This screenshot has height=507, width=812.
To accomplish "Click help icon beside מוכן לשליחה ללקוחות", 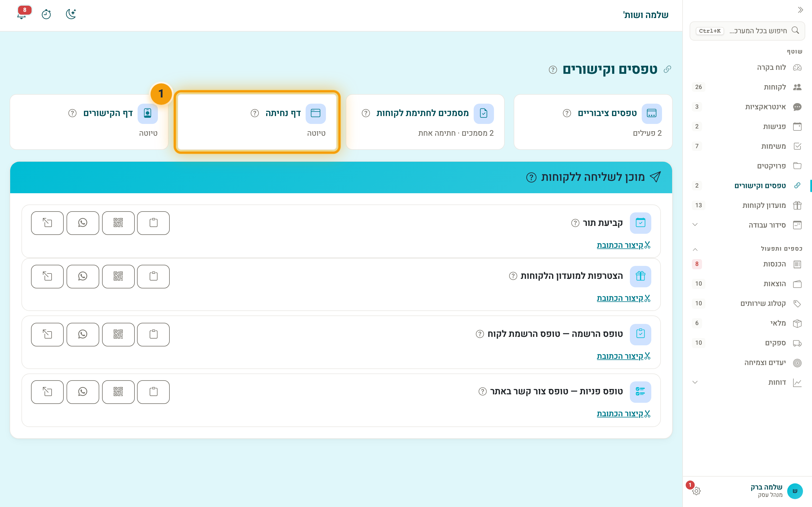I will [x=531, y=177].
